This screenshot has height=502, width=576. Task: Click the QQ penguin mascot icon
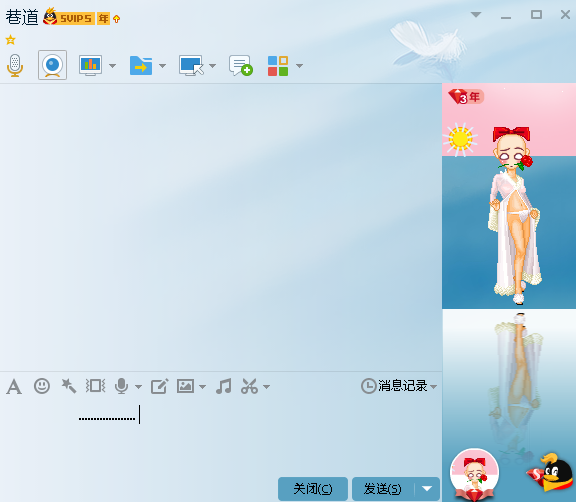coord(550,473)
